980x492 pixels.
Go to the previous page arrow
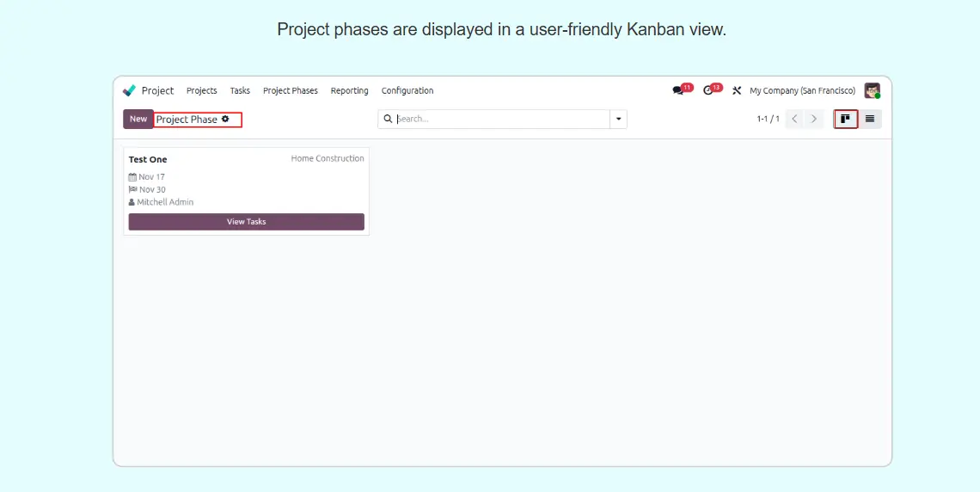(x=794, y=119)
